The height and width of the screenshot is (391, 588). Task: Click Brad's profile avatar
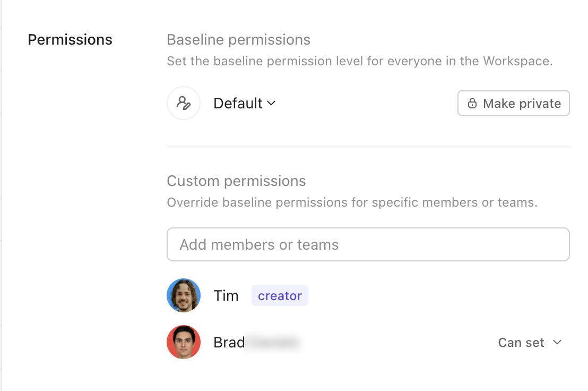[184, 342]
